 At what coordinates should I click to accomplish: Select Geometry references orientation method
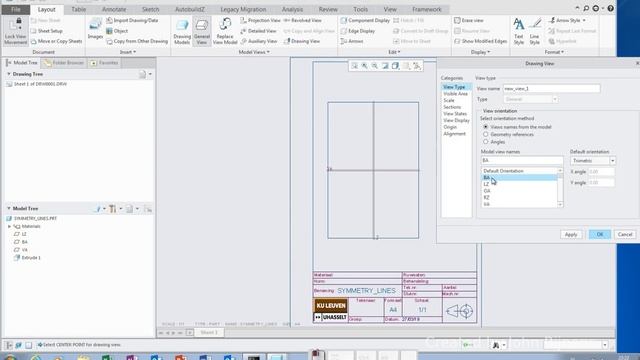(x=486, y=134)
